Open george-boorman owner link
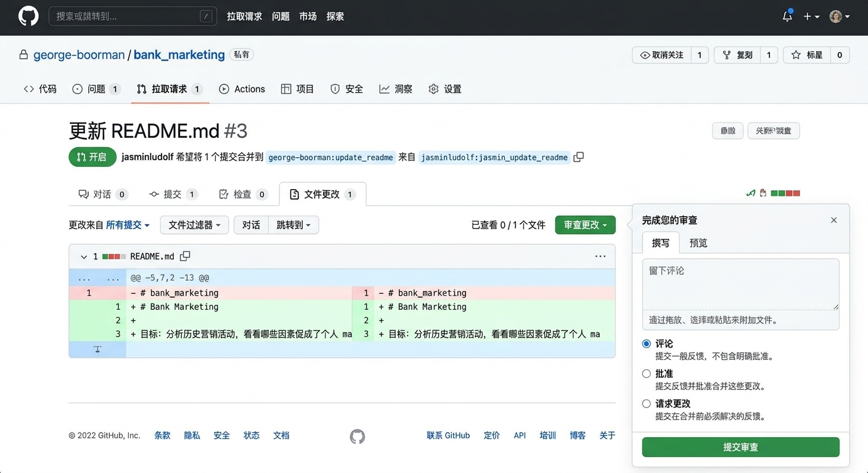Screen dimensions: 868x473 coord(79,55)
